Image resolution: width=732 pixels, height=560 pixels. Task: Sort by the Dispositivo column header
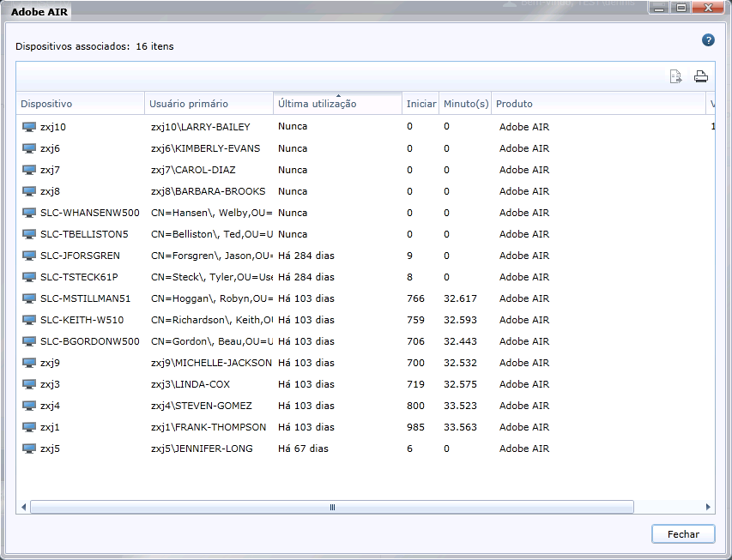pyautogui.click(x=81, y=104)
